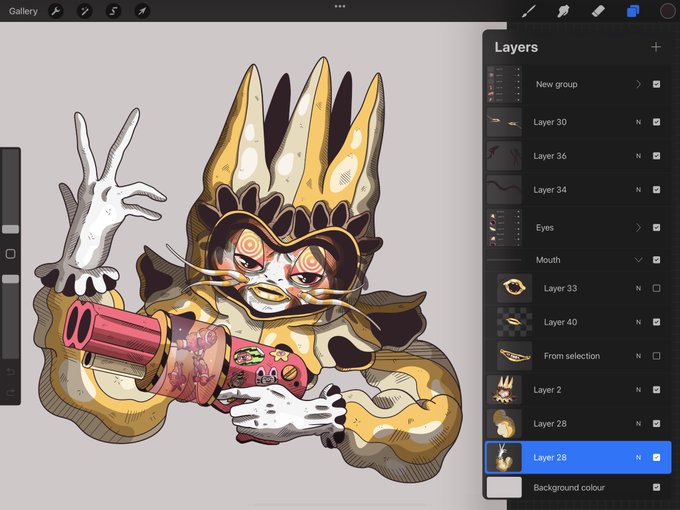Activate the Selection S tool
The height and width of the screenshot is (510, 680).
pyautogui.click(x=113, y=11)
